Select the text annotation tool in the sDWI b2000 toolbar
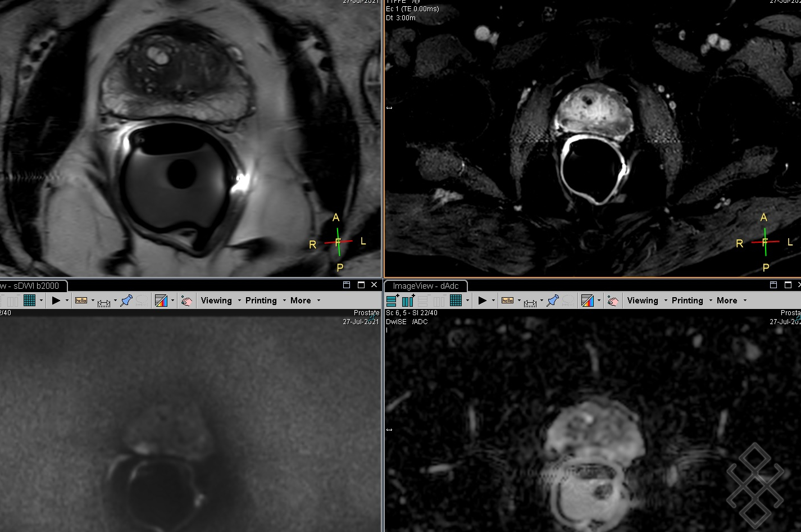The width and height of the screenshot is (801, 532). (81, 301)
